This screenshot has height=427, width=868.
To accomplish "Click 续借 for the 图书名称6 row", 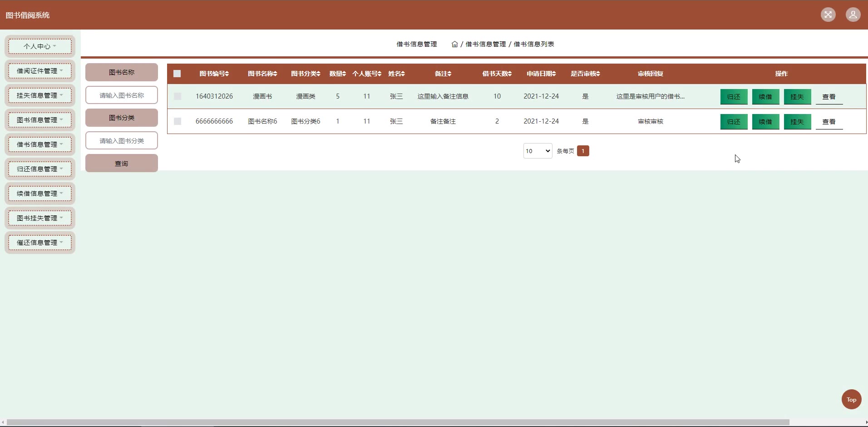I will 765,122.
